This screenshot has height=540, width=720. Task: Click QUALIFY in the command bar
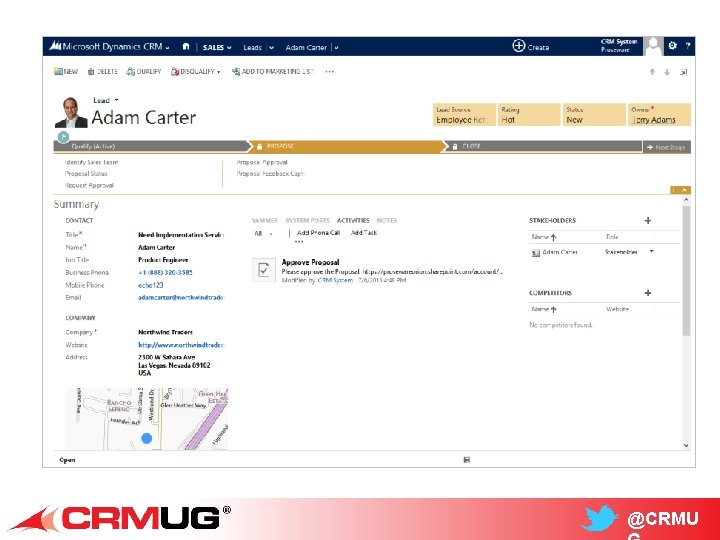click(144, 72)
